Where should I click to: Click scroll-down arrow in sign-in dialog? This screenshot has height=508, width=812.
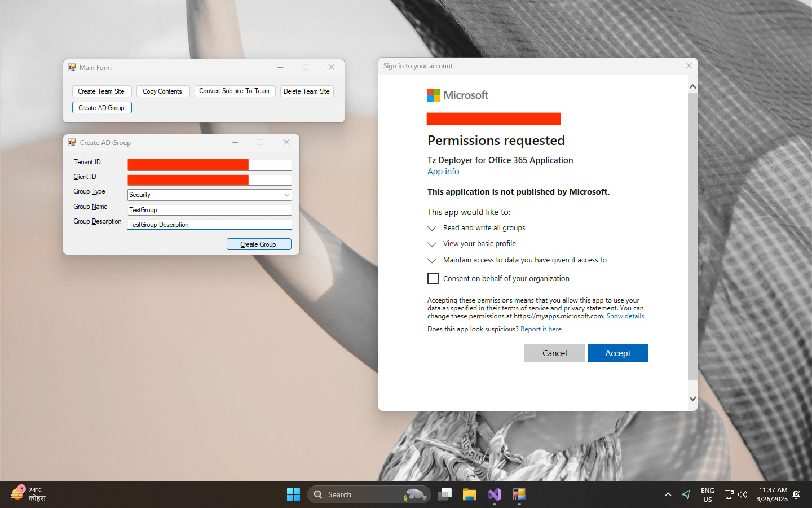tap(692, 398)
